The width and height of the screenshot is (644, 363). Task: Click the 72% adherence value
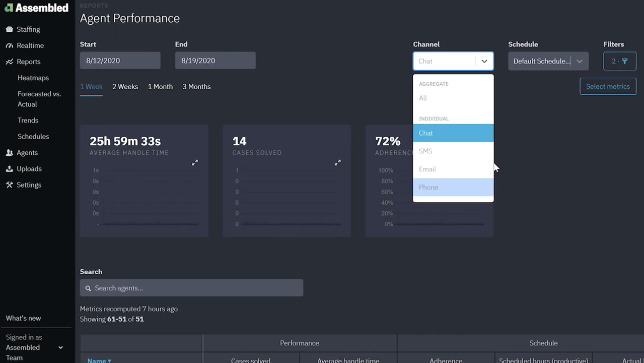388,141
